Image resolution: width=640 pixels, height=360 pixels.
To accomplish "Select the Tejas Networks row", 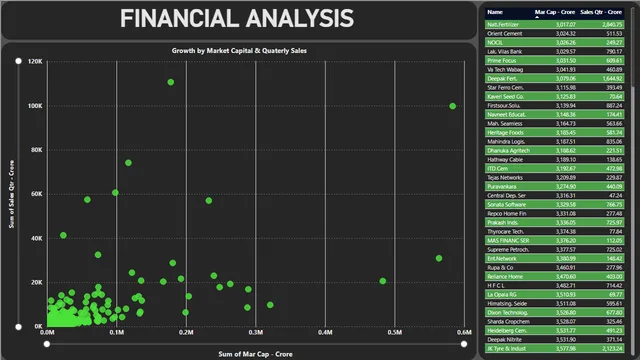I will pos(554,177).
